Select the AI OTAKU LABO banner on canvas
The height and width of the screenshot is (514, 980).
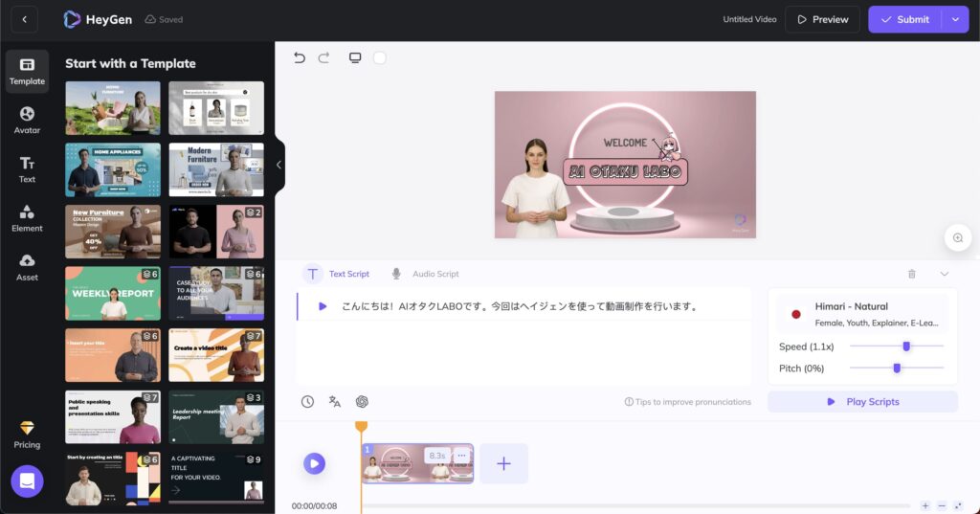point(625,172)
